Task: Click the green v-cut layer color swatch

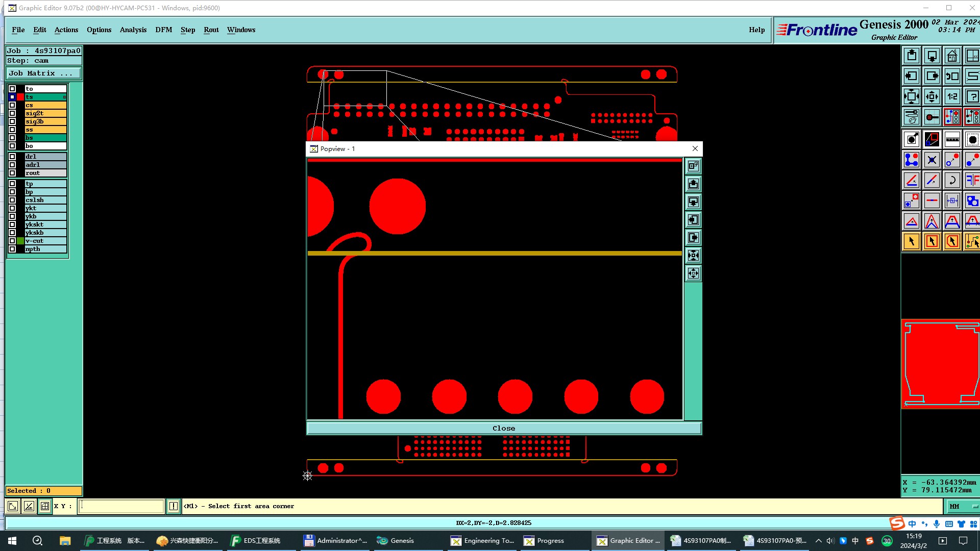Action: pyautogui.click(x=20, y=241)
